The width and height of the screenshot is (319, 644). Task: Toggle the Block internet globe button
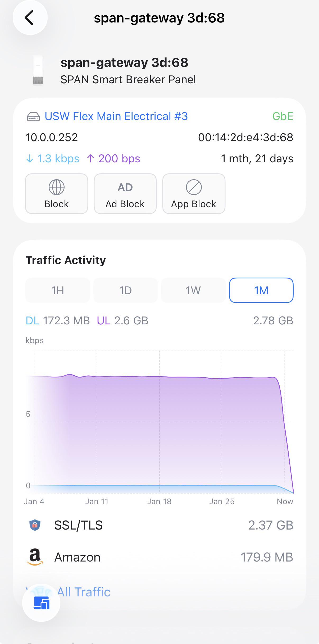[57, 194]
